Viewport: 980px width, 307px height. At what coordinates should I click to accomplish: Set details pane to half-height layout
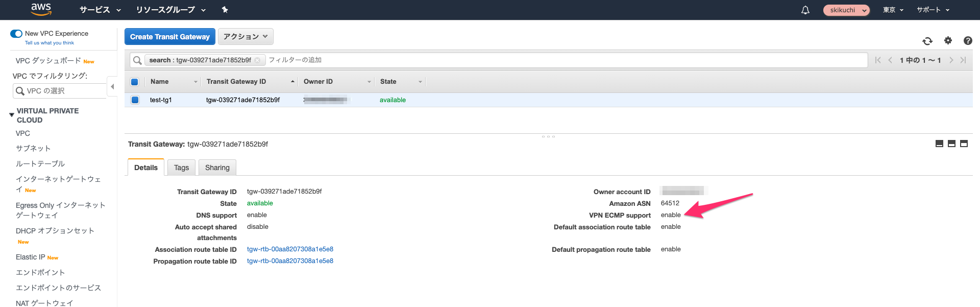(951, 144)
